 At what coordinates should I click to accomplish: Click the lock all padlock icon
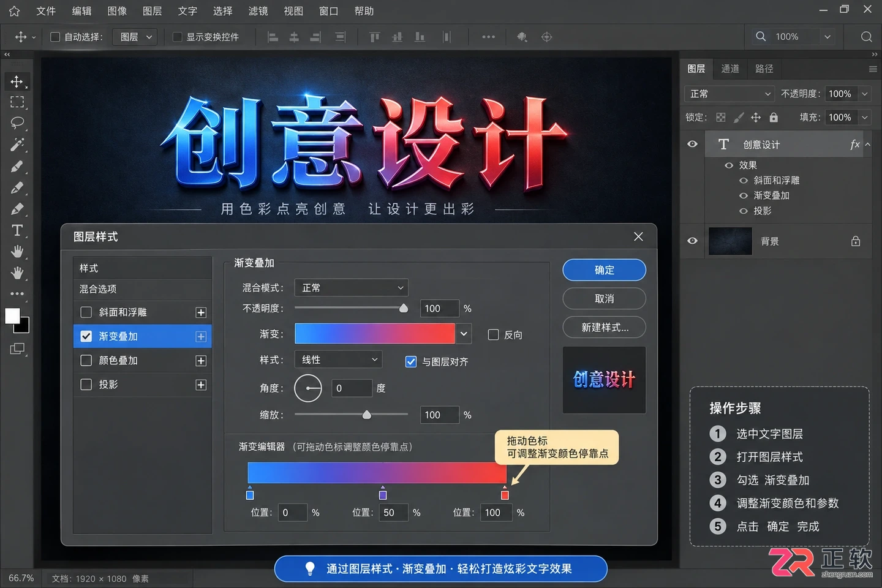(774, 117)
